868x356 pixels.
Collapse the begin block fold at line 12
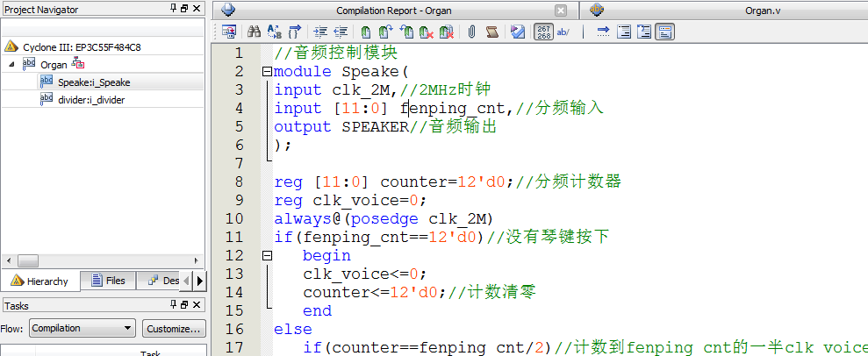coord(268,255)
